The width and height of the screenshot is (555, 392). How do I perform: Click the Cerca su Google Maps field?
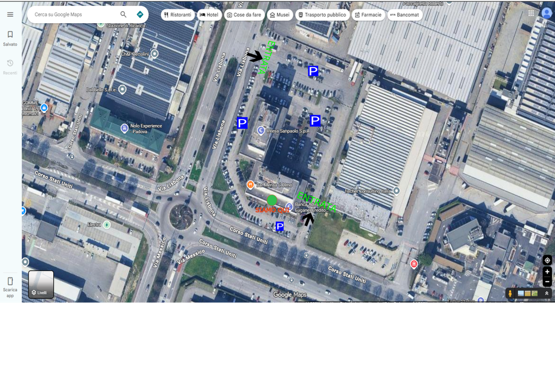pyautogui.click(x=74, y=15)
